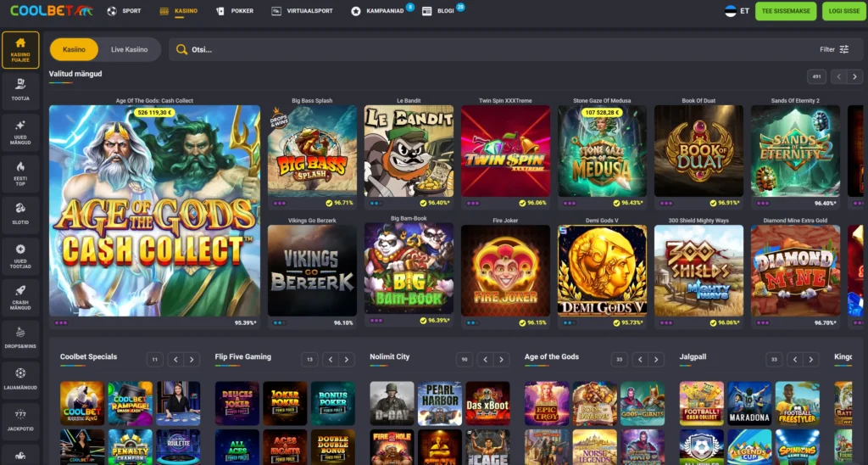Screen dimensions: 868x465
Task: Show previous Valitud mängud games
Action: pyautogui.click(x=838, y=76)
